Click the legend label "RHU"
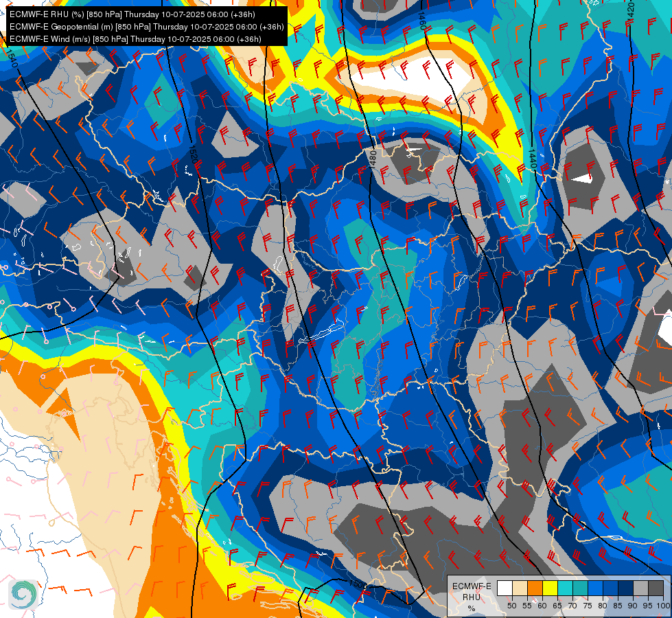The image size is (672, 618). [x=472, y=597]
